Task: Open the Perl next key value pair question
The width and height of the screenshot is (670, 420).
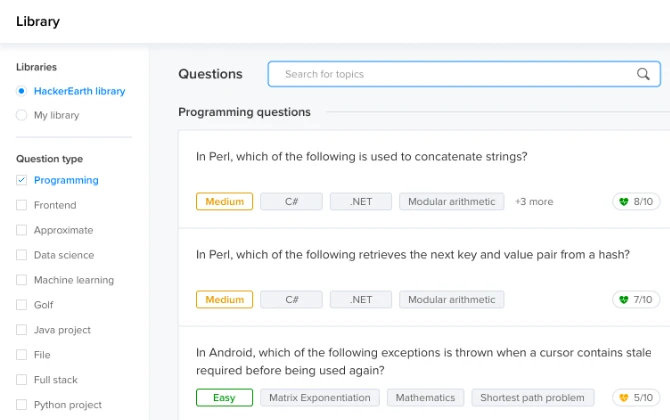Action: coord(413,255)
